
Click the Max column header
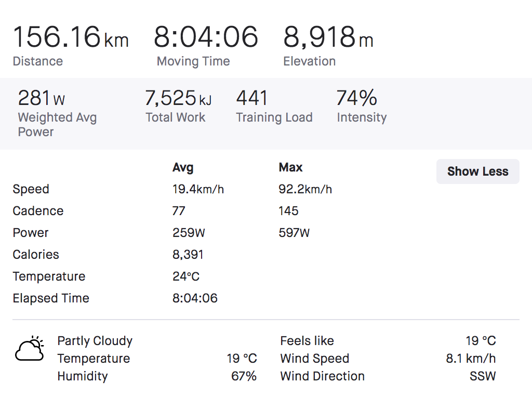point(290,167)
